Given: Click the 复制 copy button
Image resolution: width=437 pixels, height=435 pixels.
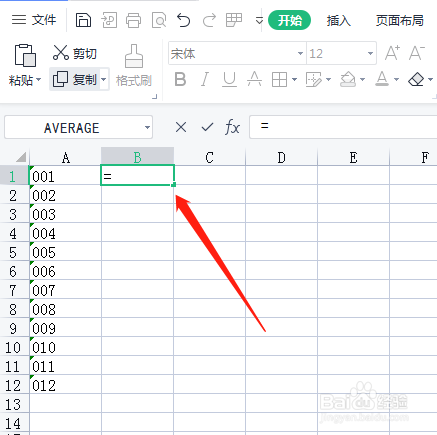Looking at the screenshot, I should [x=75, y=80].
